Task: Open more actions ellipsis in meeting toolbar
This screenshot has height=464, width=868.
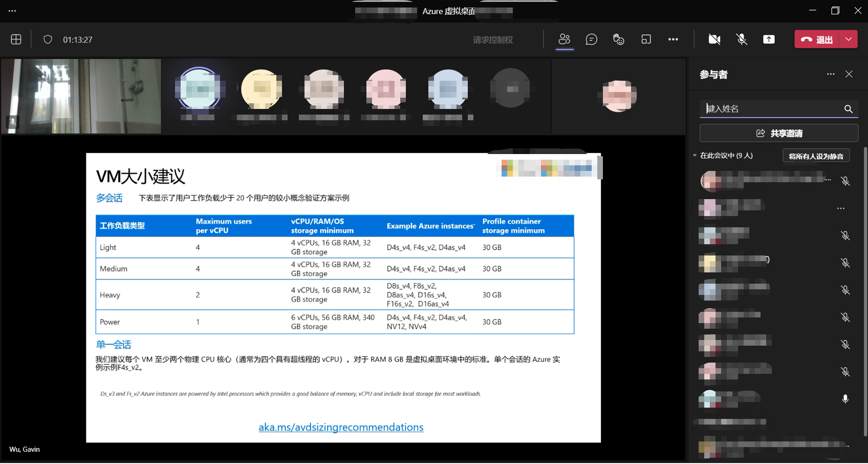Action: (x=673, y=39)
